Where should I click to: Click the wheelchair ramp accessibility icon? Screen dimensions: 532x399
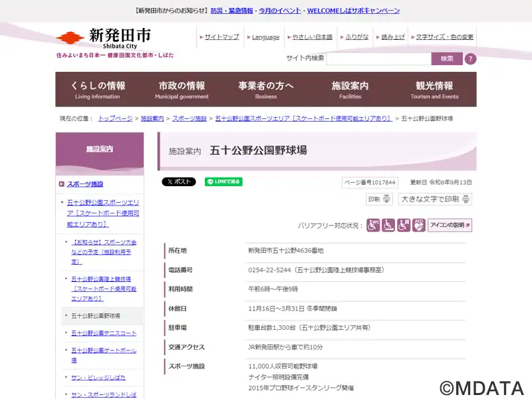pos(388,225)
